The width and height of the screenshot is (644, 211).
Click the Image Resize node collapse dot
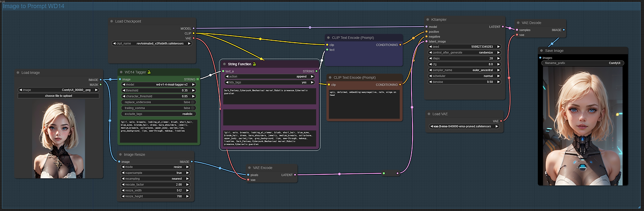pos(121,154)
